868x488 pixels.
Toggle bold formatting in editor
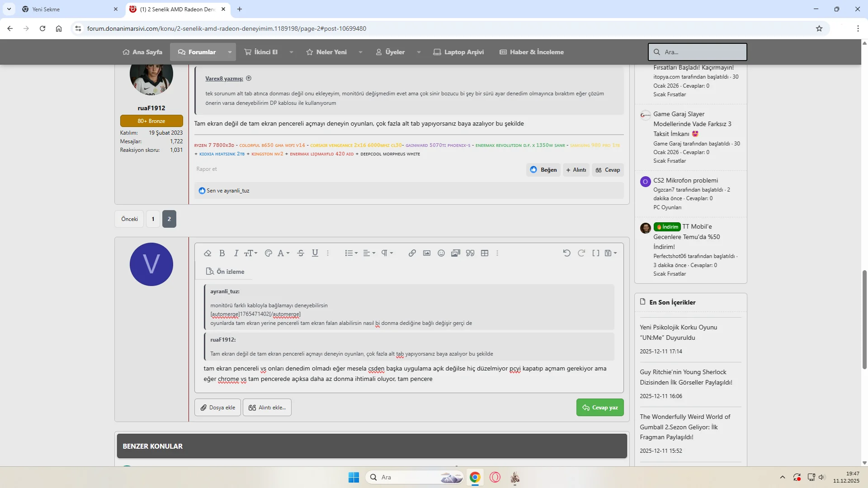222,253
